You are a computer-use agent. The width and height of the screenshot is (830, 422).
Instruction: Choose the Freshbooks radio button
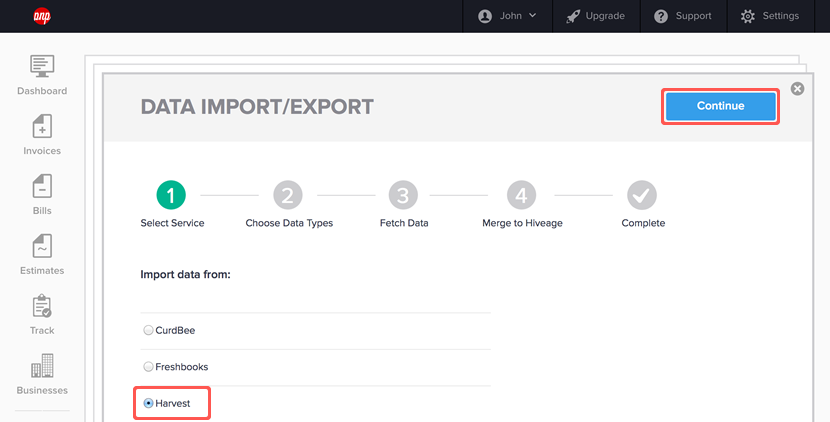click(148, 366)
